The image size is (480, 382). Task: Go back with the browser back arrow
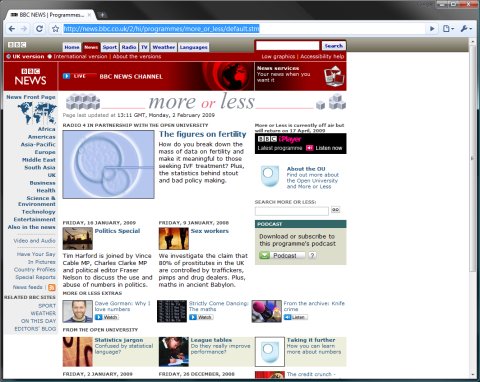12,29
